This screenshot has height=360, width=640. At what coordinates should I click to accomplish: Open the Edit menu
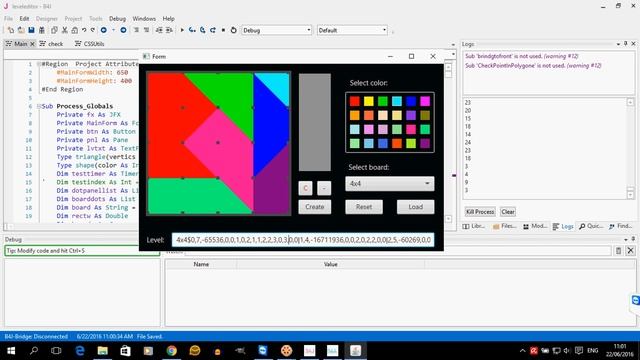24,19
